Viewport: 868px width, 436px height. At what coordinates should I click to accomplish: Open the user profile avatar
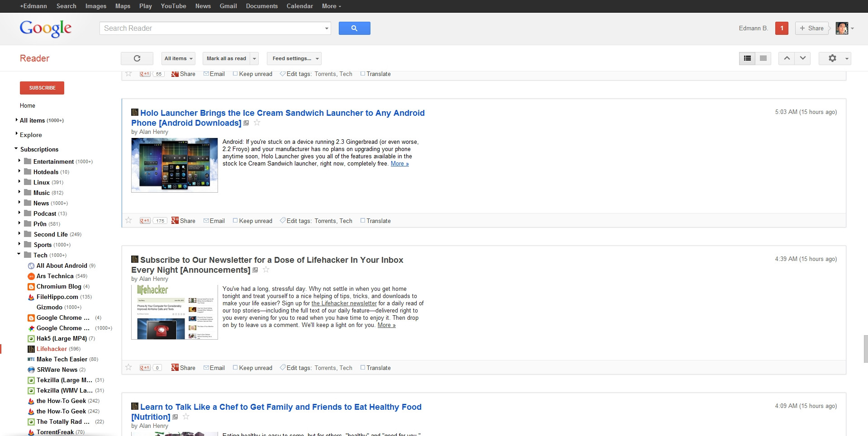coord(842,28)
